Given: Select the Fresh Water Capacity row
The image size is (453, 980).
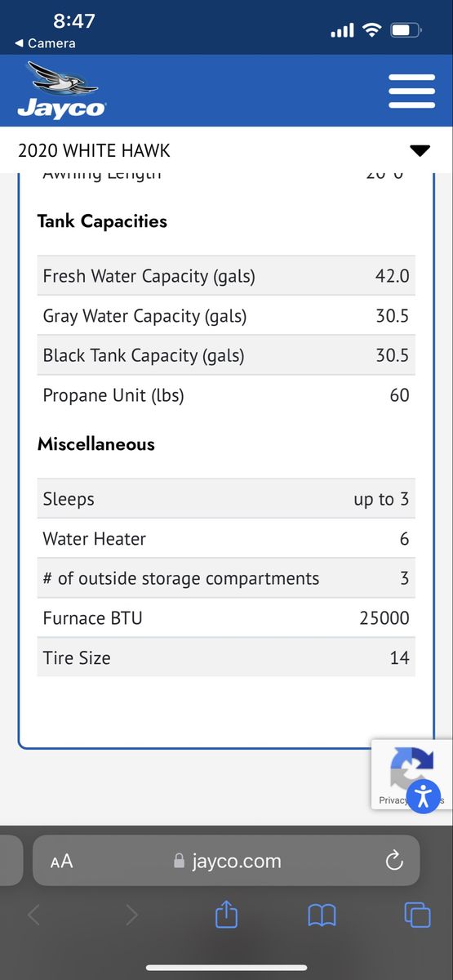Looking at the screenshot, I should coord(226,276).
